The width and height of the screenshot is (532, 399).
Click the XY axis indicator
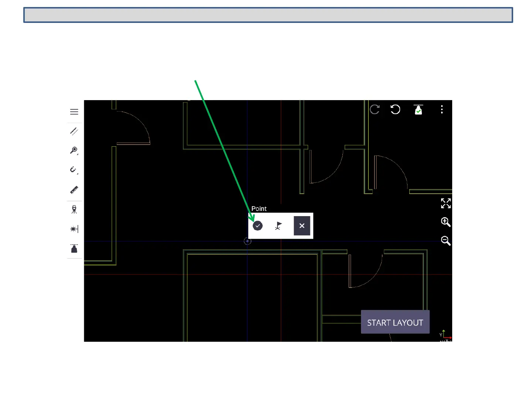(445, 336)
